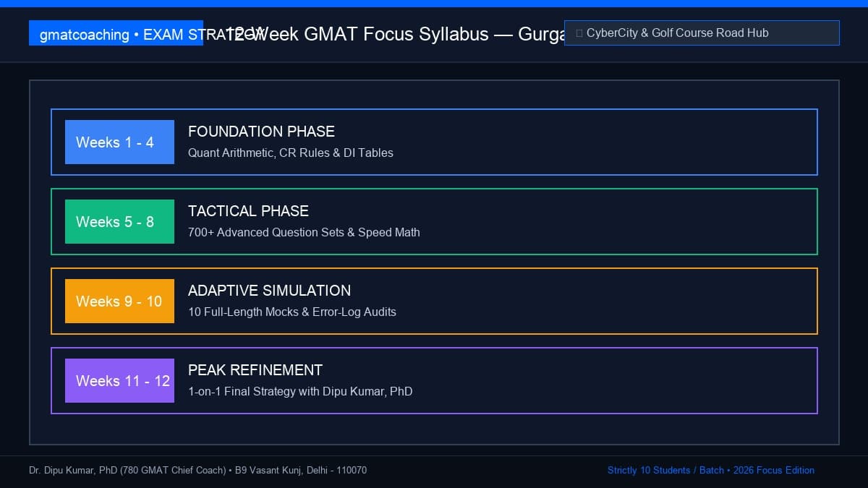Click '700+ Advanced Question Sets & Speed Math' text
Image resolution: width=868 pixels, height=488 pixels.
click(x=304, y=233)
